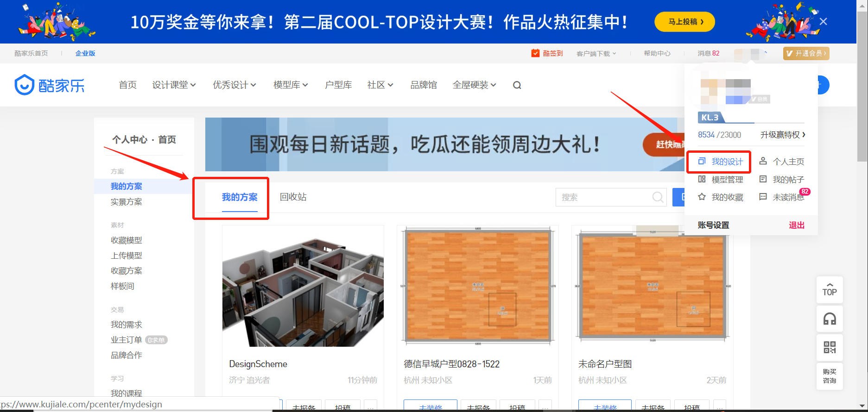Open 帮助中心 link
Screen dimensions: 868x412
[657, 53]
